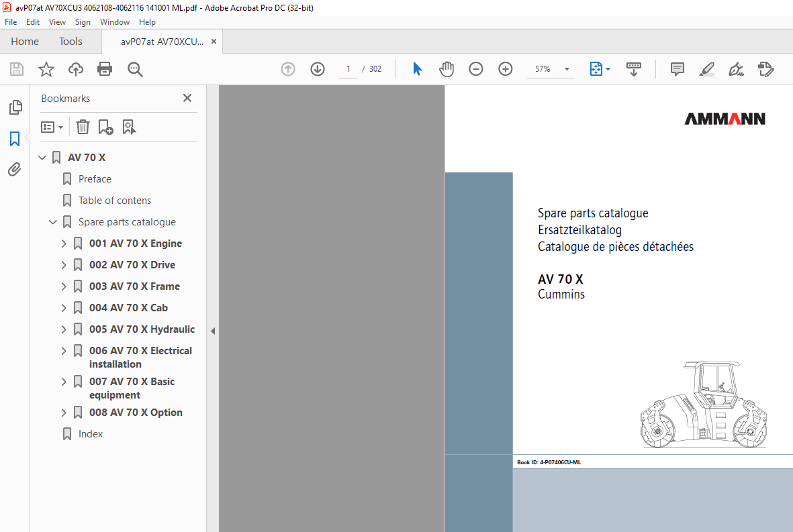Image resolution: width=793 pixels, height=532 pixels.
Task: Zoom in with plus button
Action: point(505,69)
